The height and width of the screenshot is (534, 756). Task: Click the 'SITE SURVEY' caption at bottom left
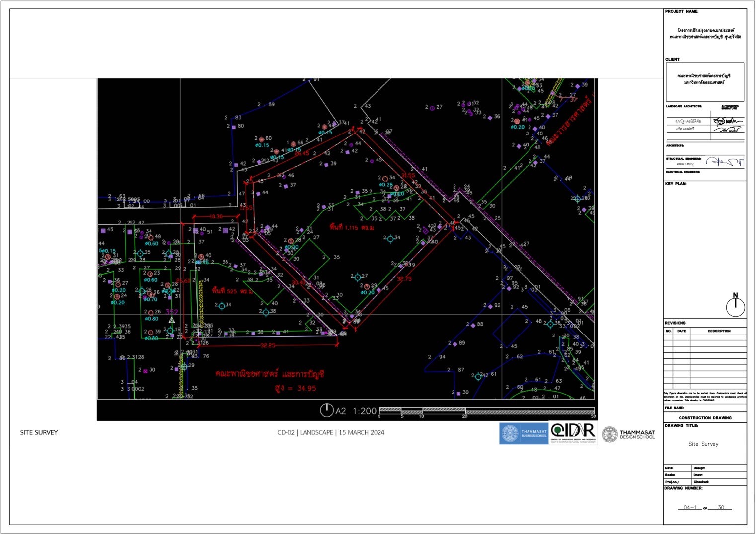(x=39, y=432)
